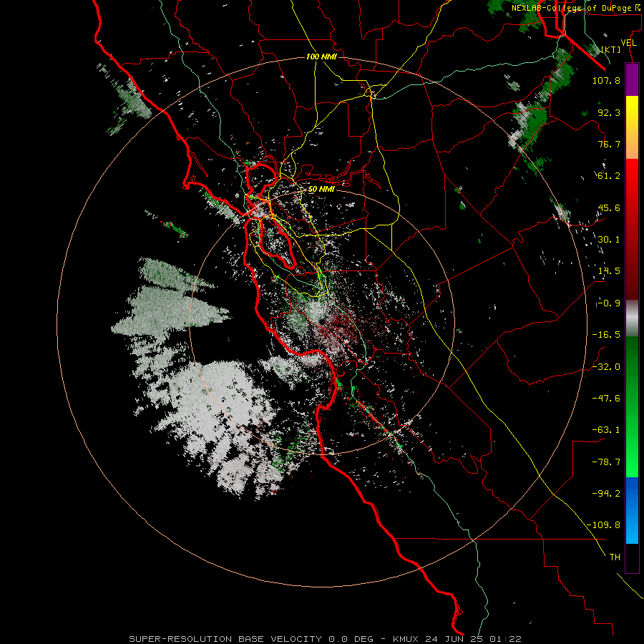The width and height of the screenshot is (644, 644).
Task: Click the 107.8 velocity scale value
Action: tap(606, 80)
